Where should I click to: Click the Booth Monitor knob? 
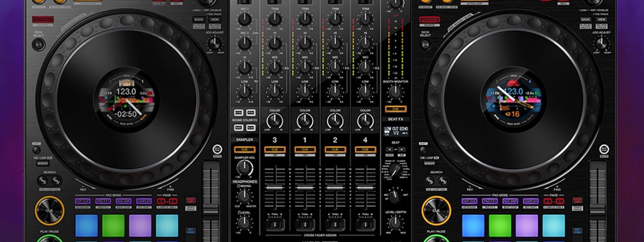tap(396, 93)
